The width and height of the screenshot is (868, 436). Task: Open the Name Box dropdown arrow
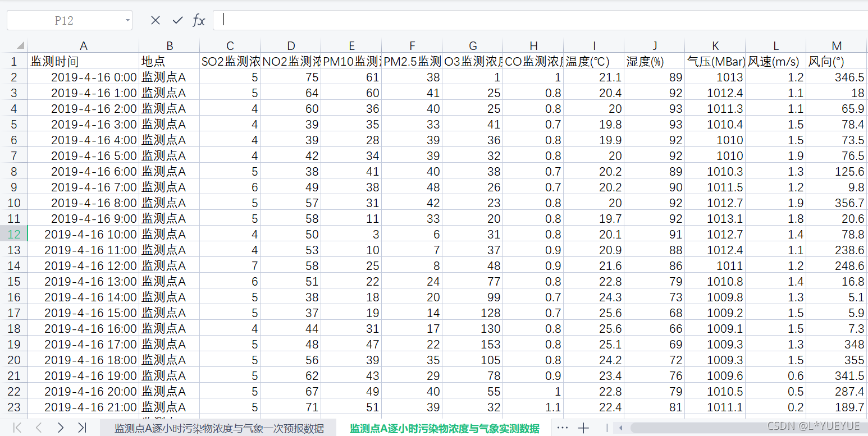coord(127,21)
